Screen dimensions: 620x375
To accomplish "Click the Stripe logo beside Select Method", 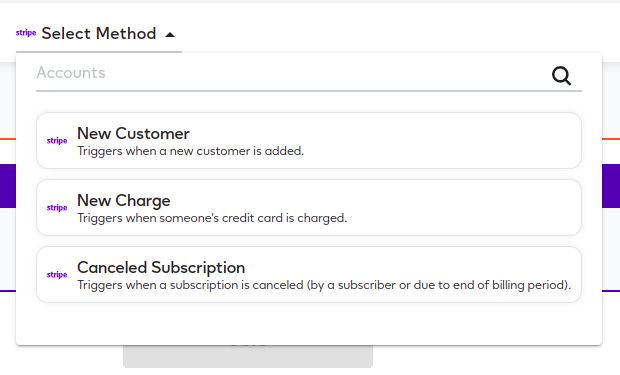I will [x=26, y=33].
